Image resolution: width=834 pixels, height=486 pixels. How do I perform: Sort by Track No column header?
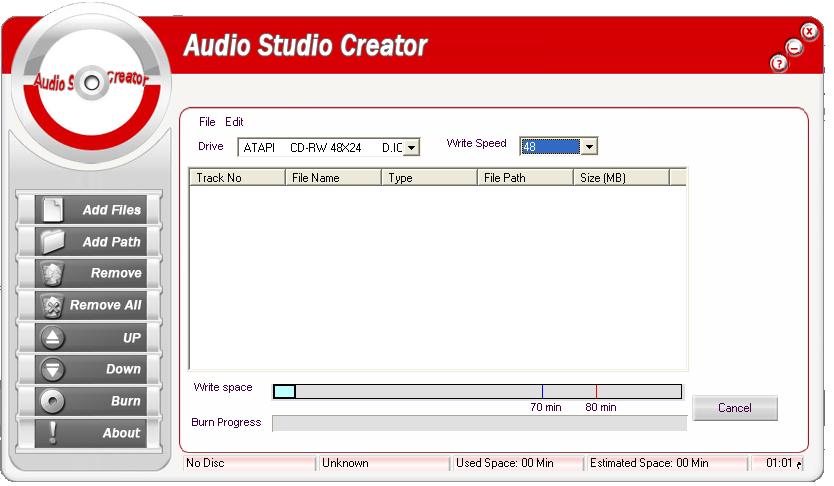point(237,178)
